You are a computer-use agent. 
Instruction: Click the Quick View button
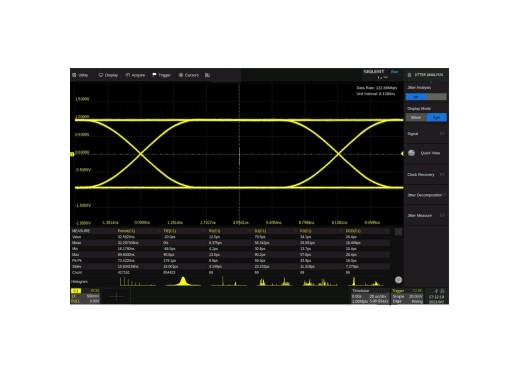[426, 153]
